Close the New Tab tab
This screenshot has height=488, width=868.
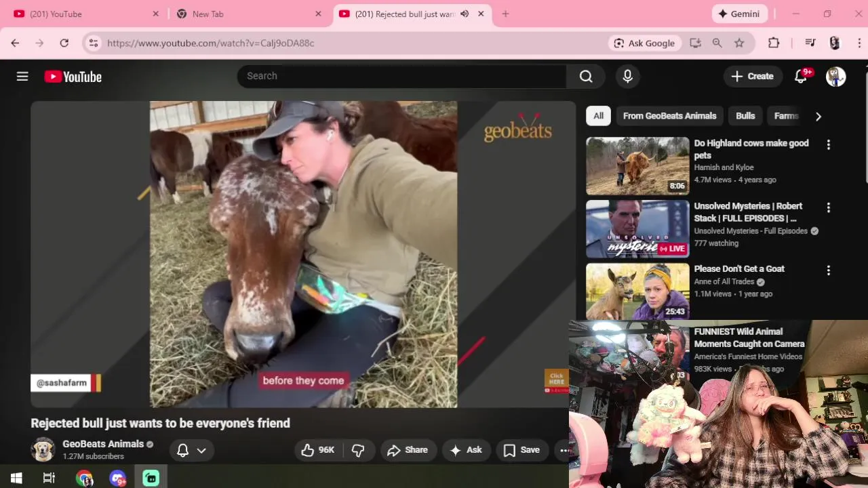click(318, 14)
